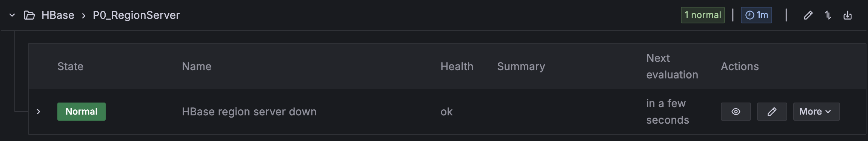This screenshot has width=868, height=141.
Task: Click the 1m evaluation interval badge
Action: click(x=756, y=15)
